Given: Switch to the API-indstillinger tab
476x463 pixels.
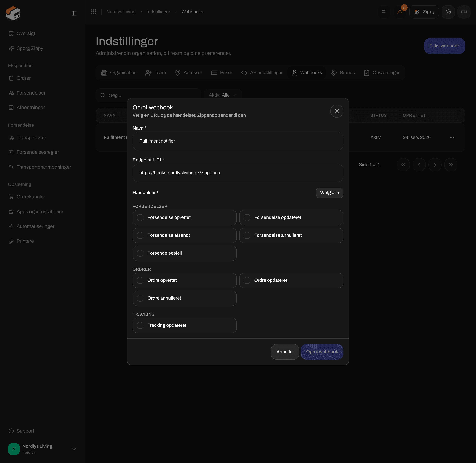Looking at the screenshot, I should click(262, 73).
